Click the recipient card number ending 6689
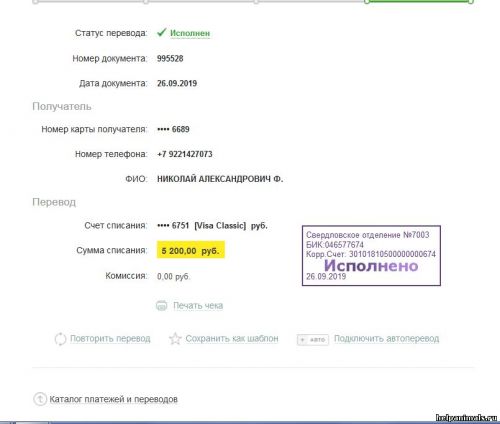The image size is (500, 424). (x=173, y=129)
